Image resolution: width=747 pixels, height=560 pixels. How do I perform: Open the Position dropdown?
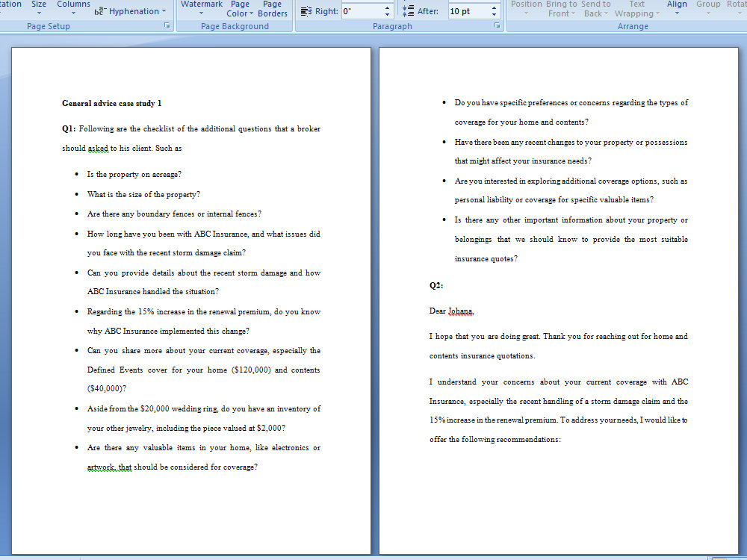pos(527,8)
